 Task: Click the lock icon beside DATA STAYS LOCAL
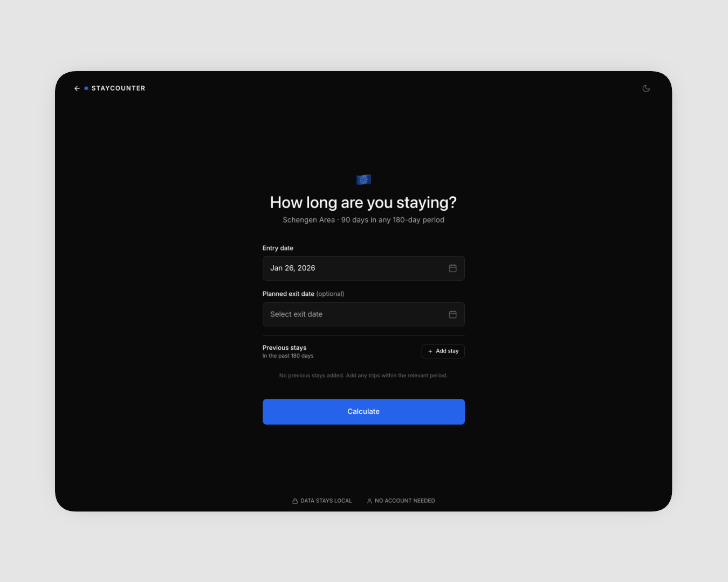coord(294,501)
